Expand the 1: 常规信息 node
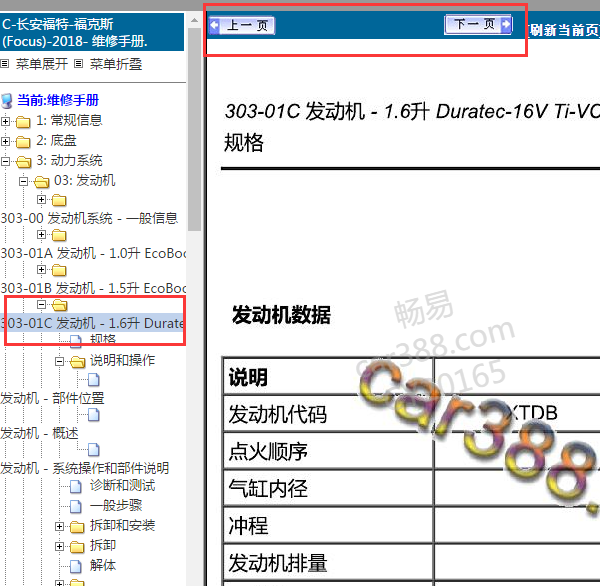 click(x=5, y=121)
